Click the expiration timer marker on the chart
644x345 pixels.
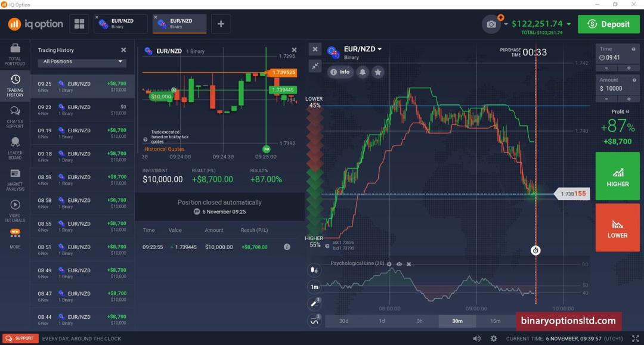(535, 250)
